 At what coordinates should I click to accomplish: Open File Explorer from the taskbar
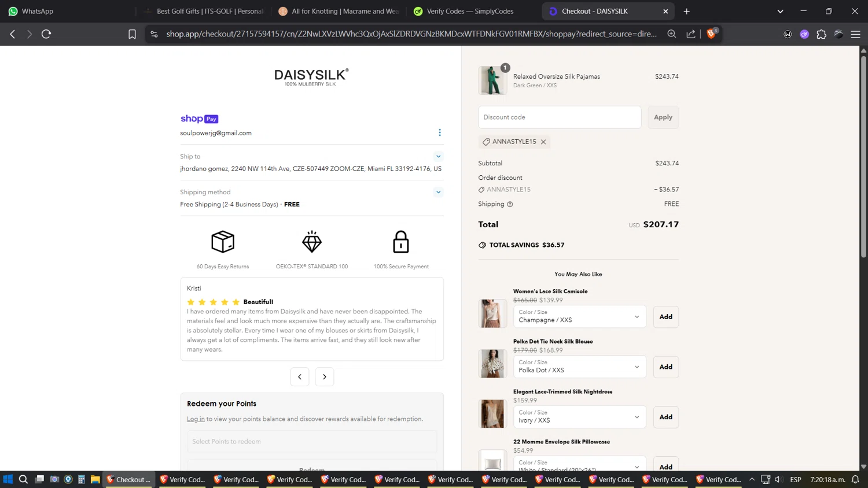[x=95, y=479]
